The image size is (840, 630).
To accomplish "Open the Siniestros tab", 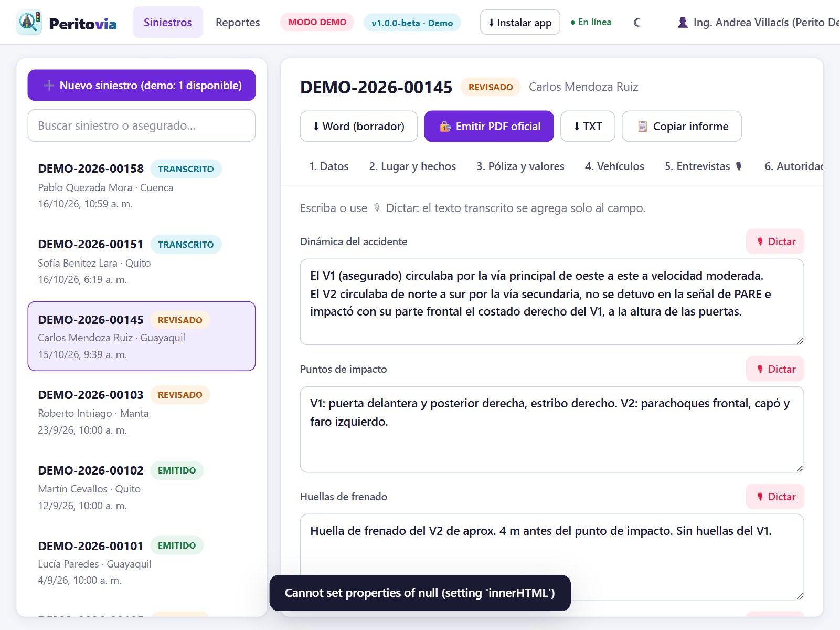I will coord(168,22).
